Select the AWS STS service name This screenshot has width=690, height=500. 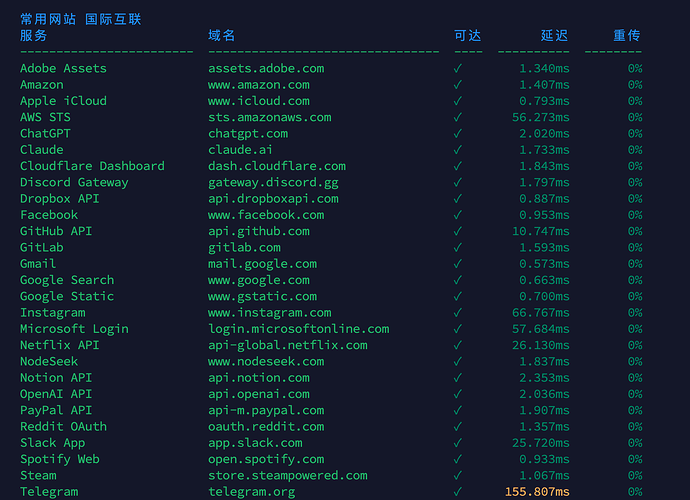click(45, 118)
